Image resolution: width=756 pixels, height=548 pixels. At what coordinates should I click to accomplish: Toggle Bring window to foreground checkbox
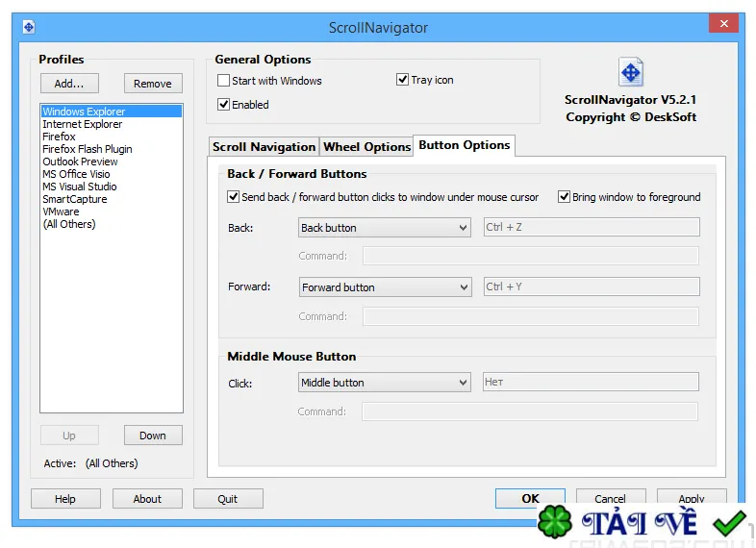[564, 197]
